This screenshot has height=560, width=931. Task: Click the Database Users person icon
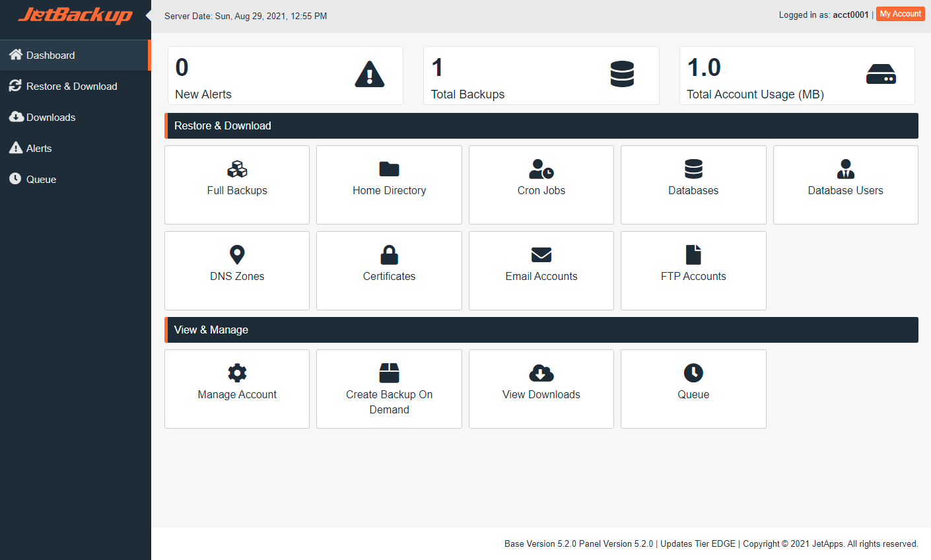846,169
